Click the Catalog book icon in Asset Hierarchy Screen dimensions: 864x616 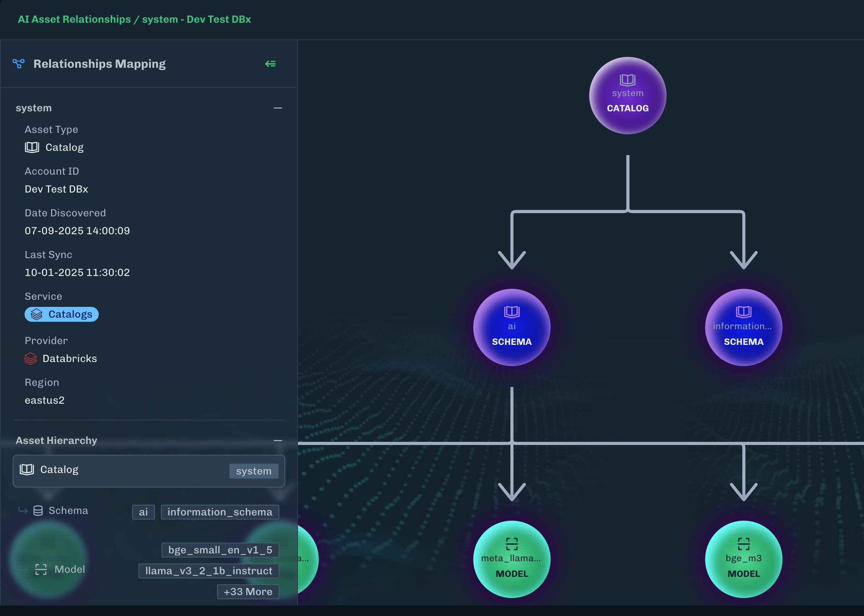[27, 469]
